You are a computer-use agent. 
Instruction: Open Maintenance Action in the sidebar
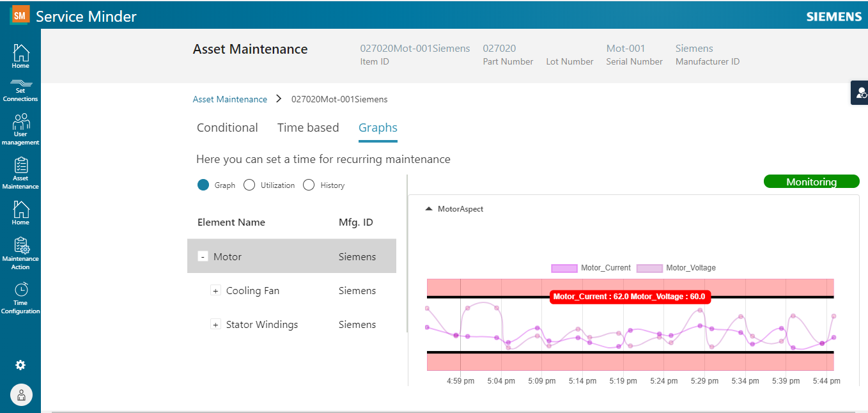tap(20, 254)
